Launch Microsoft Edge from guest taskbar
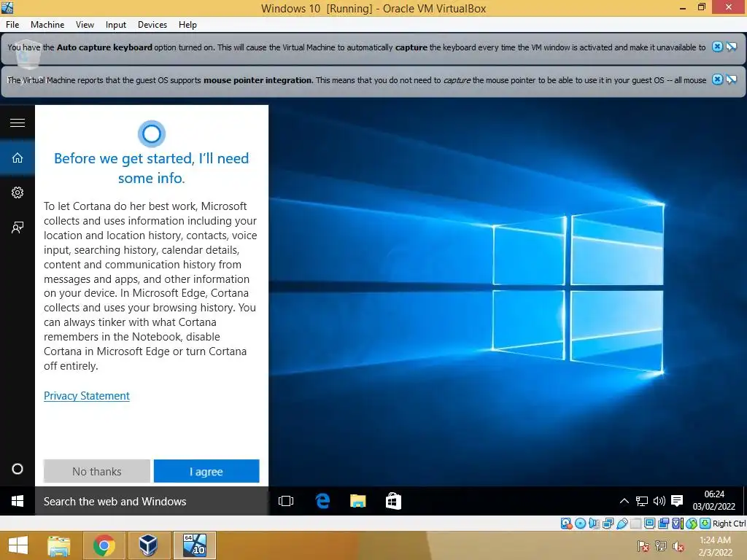The image size is (747, 560). [322, 501]
